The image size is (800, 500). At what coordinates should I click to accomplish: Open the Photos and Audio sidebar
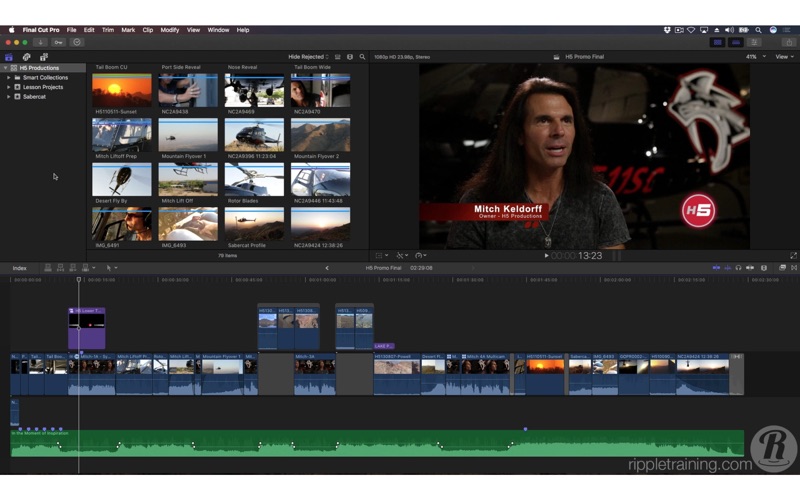tap(27, 57)
